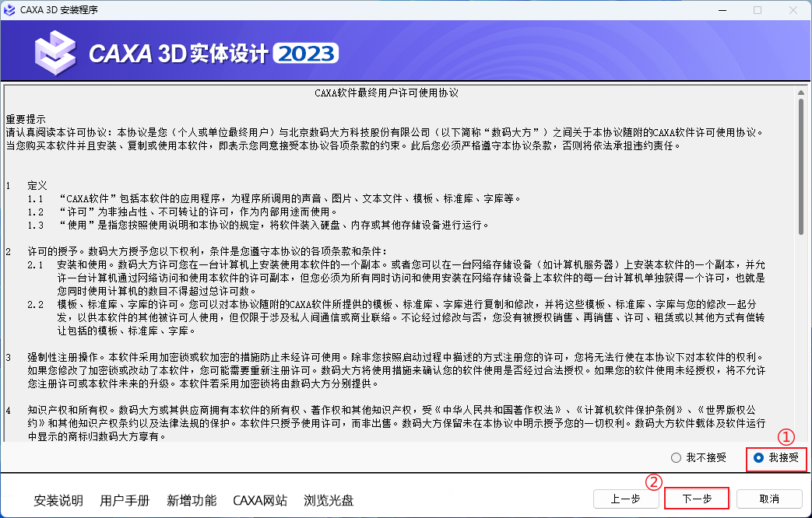
Task: Click section 3 强制性注册操作 text
Action: [x=386, y=370]
